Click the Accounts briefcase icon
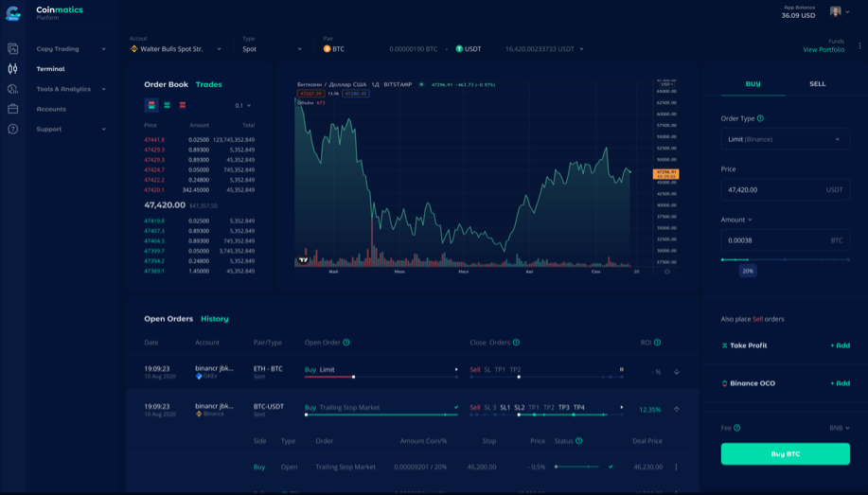The image size is (868, 495). pos(13,109)
